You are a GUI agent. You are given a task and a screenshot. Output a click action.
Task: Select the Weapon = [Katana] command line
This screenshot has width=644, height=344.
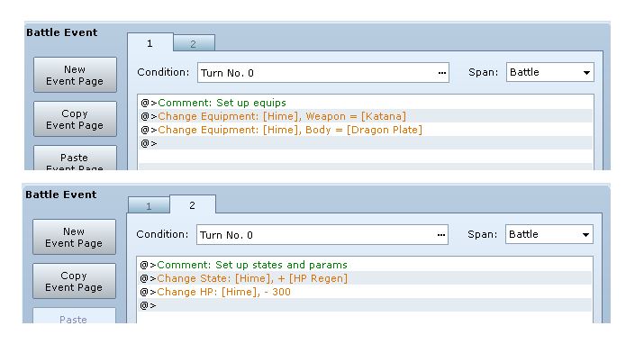click(x=367, y=116)
